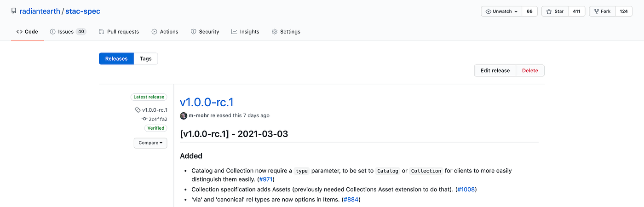Click the tag icon next to v1.0.0-rc.1

[x=138, y=110]
